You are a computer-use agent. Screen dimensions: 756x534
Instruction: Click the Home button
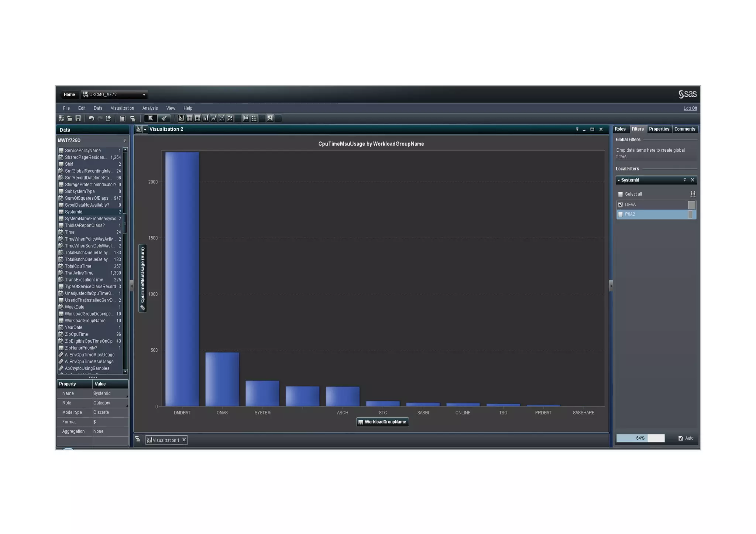click(69, 95)
